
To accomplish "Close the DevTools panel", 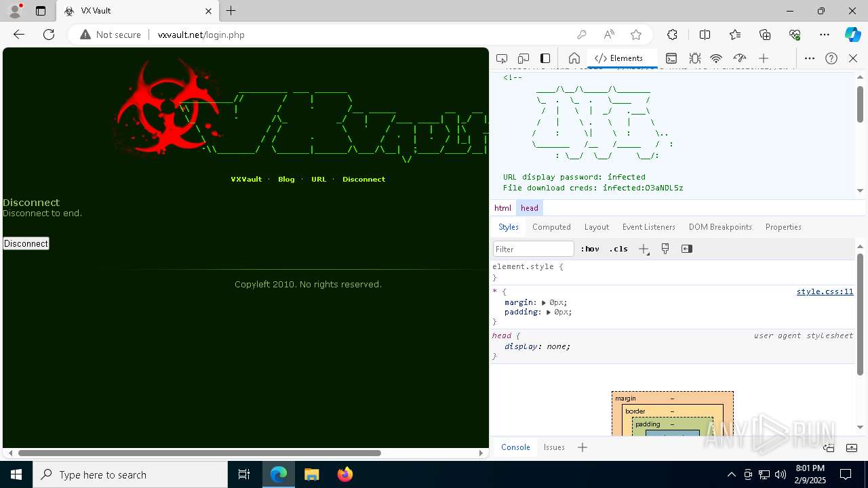I will (x=853, y=58).
